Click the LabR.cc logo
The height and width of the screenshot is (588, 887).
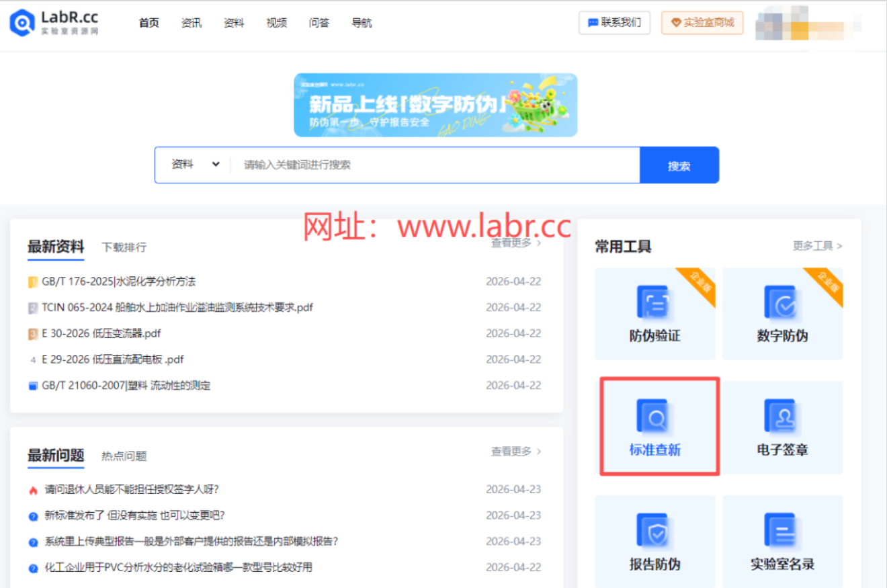pyautogui.click(x=54, y=22)
